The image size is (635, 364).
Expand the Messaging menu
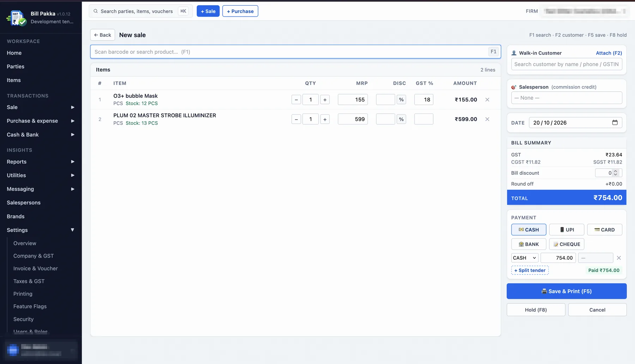tap(41, 189)
